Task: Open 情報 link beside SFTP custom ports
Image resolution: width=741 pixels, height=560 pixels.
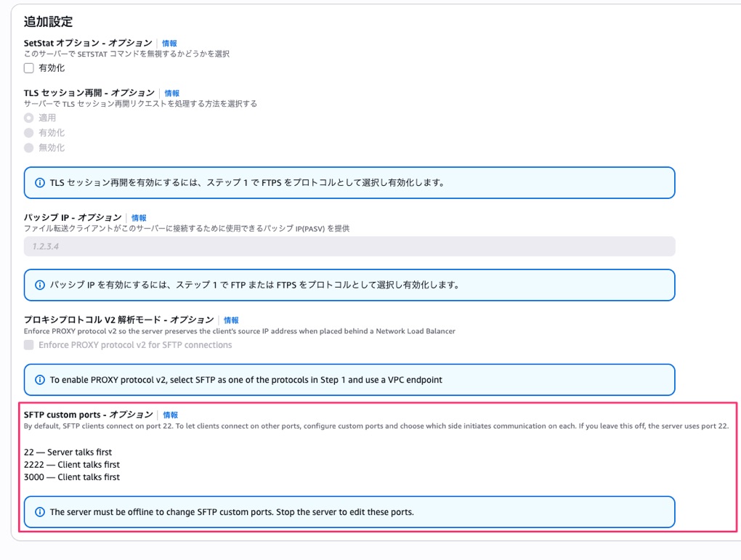Action: pos(171,415)
